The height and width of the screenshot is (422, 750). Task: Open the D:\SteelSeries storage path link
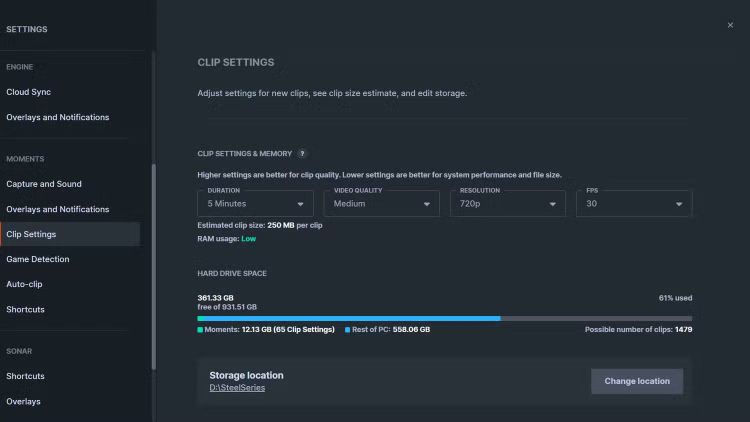coord(237,388)
